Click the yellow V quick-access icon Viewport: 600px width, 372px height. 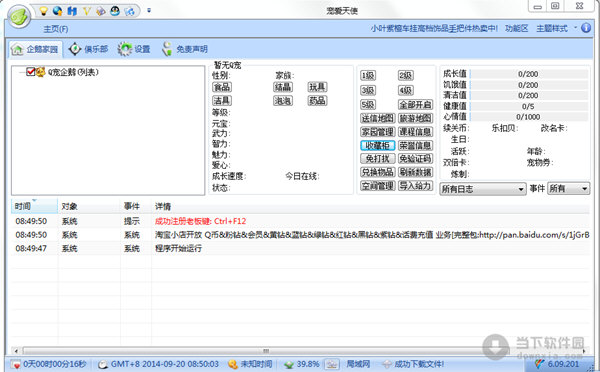pos(86,11)
